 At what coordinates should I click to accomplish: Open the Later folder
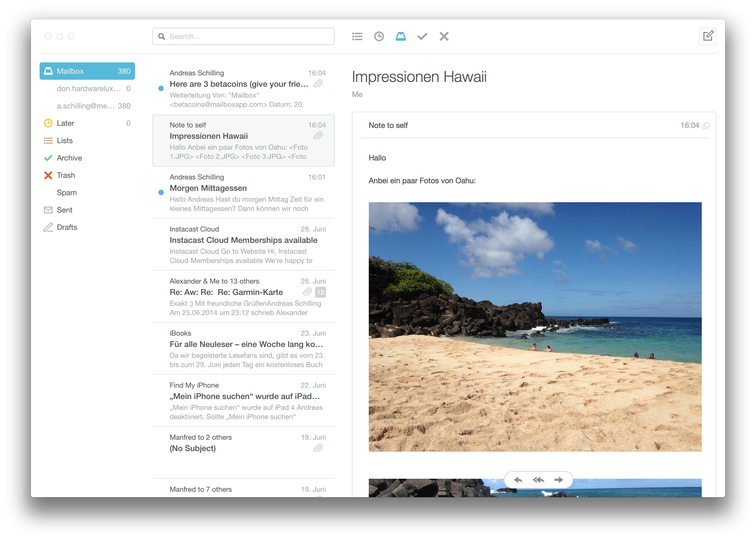[x=87, y=123]
